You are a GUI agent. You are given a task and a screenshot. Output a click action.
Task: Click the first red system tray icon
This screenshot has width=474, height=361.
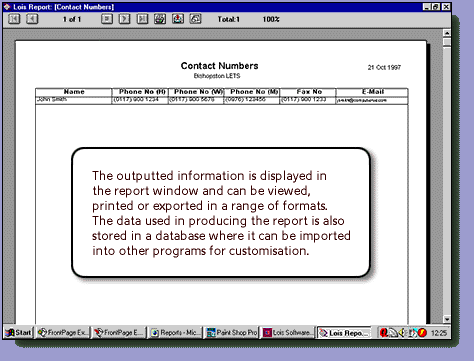pyautogui.click(x=384, y=333)
